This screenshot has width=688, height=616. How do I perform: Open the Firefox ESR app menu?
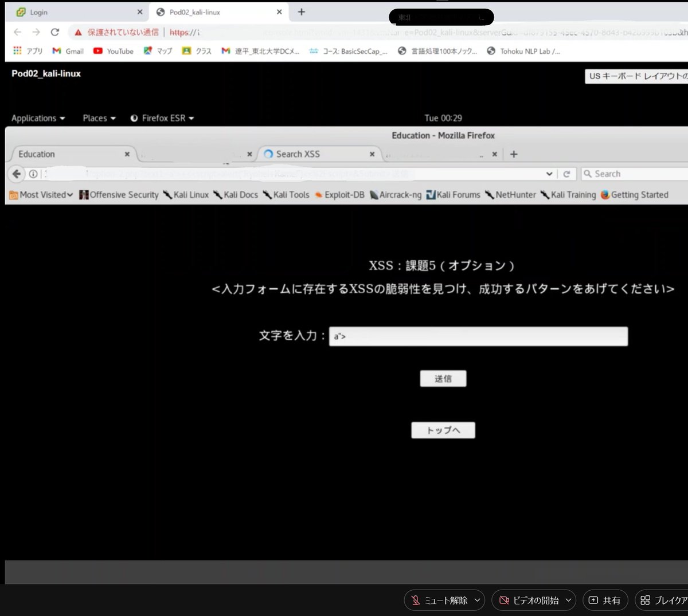[x=162, y=118]
